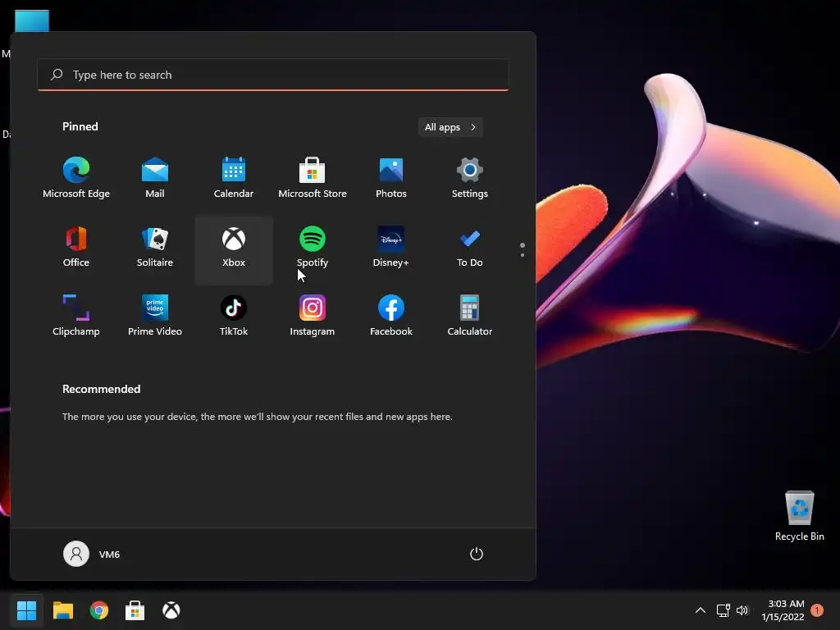Click the network icon in system tray
Screen dimensions: 840x630
(724, 610)
